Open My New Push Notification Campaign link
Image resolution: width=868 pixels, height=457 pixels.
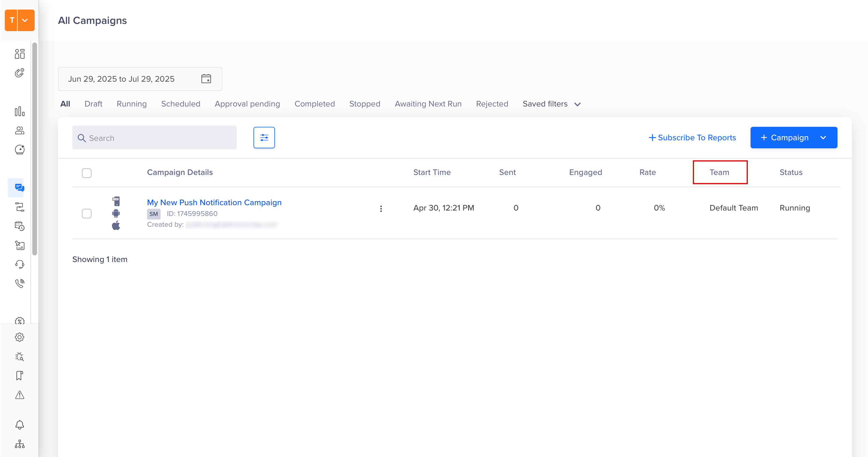point(214,202)
